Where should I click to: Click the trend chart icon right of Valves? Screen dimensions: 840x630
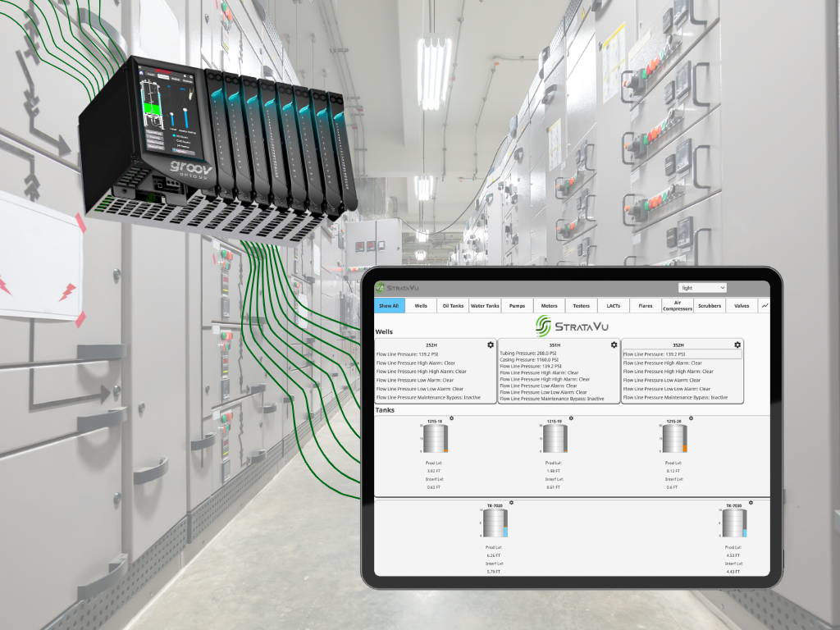pyautogui.click(x=765, y=306)
